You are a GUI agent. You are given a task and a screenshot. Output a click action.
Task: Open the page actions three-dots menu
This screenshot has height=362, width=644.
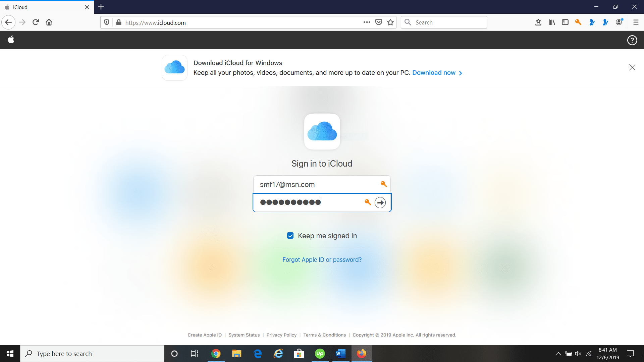pyautogui.click(x=367, y=22)
